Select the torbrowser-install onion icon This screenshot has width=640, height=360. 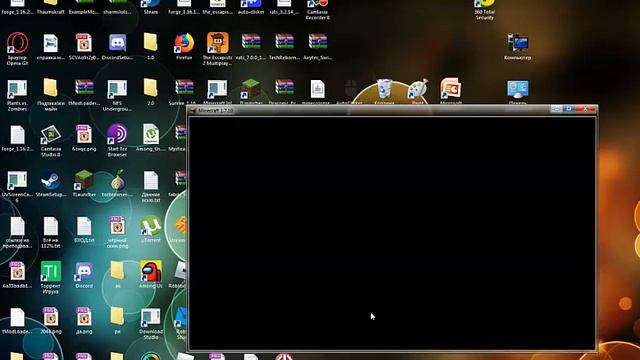[118, 180]
